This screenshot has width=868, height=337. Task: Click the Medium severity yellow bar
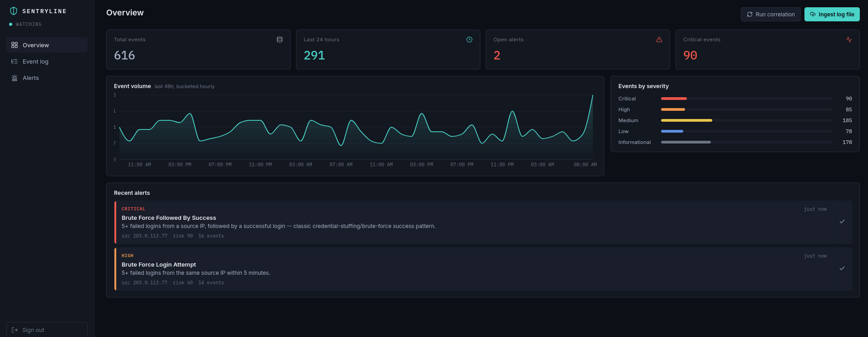coord(686,120)
